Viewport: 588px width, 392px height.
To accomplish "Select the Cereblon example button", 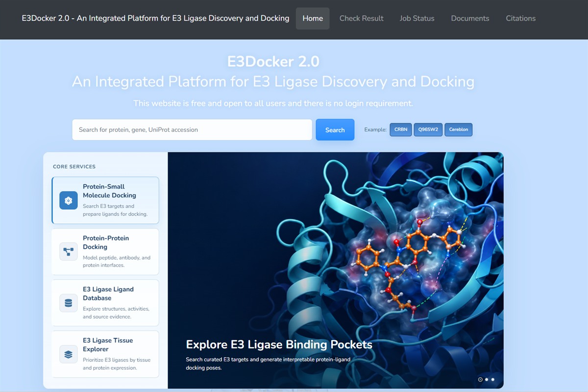I will (x=459, y=130).
